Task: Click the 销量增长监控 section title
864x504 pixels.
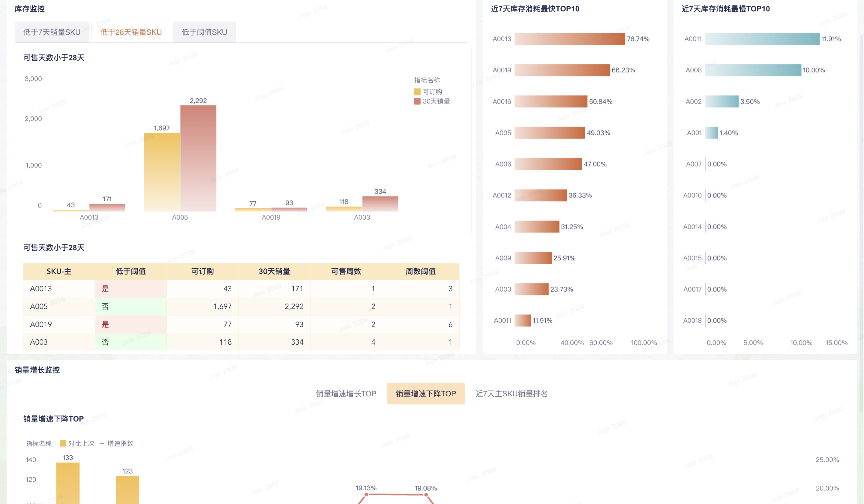Action: tap(37, 370)
